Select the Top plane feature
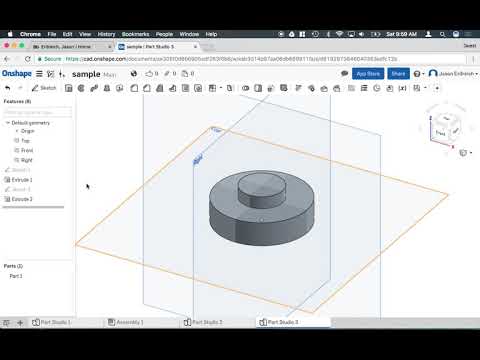480x360 pixels. click(x=25, y=141)
